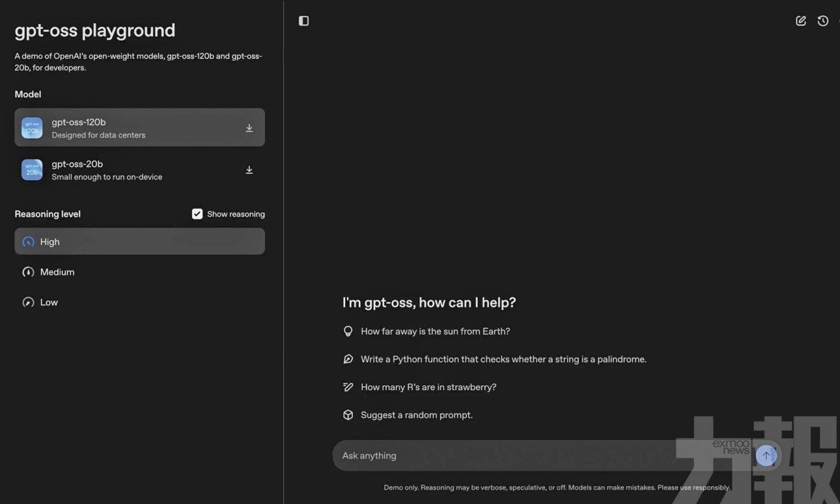Click the Demo only disclaimer text

pyautogui.click(x=556, y=487)
